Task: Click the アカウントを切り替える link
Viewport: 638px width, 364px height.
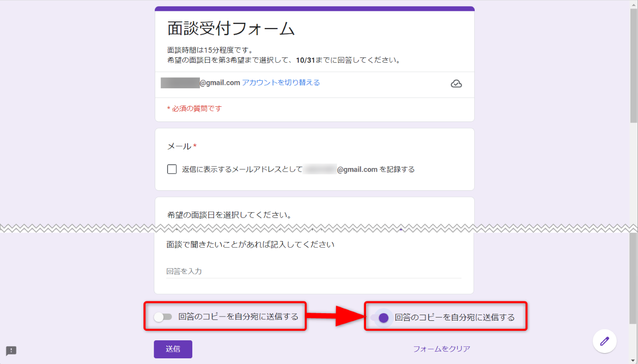Action: (281, 83)
